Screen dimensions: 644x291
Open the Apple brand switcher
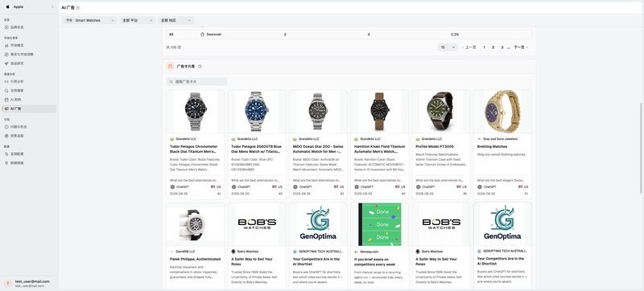tap(29, 7)
